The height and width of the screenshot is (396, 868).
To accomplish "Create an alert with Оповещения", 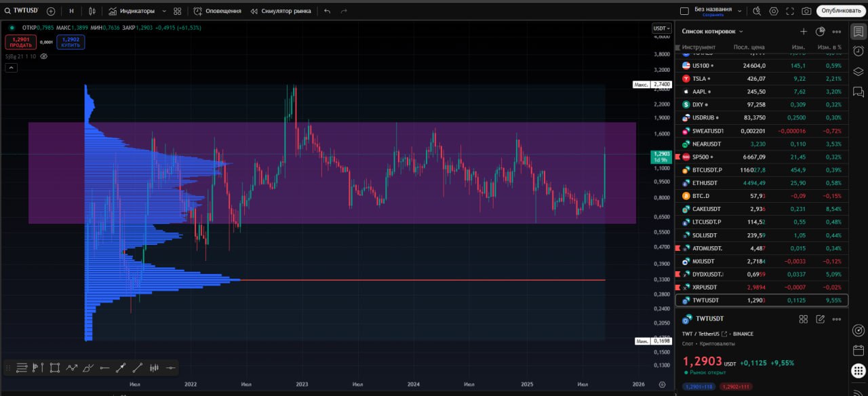I will (x=217, y=11).
